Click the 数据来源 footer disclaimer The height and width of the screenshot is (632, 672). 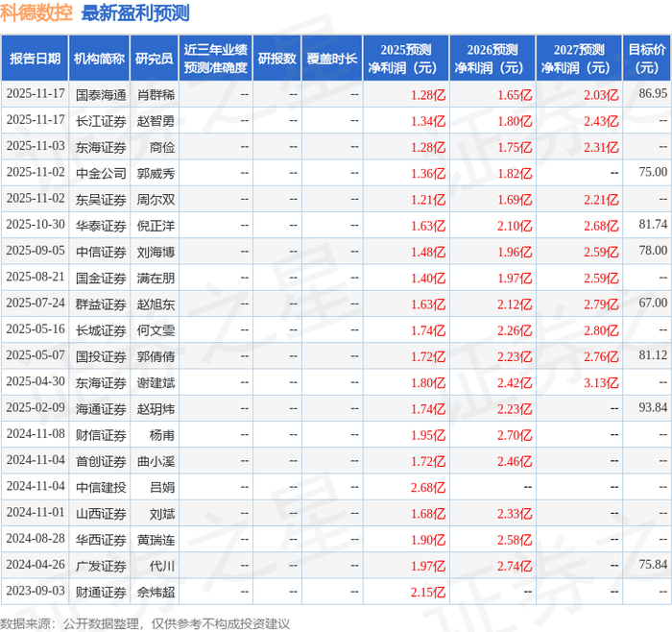coord(145,623)
